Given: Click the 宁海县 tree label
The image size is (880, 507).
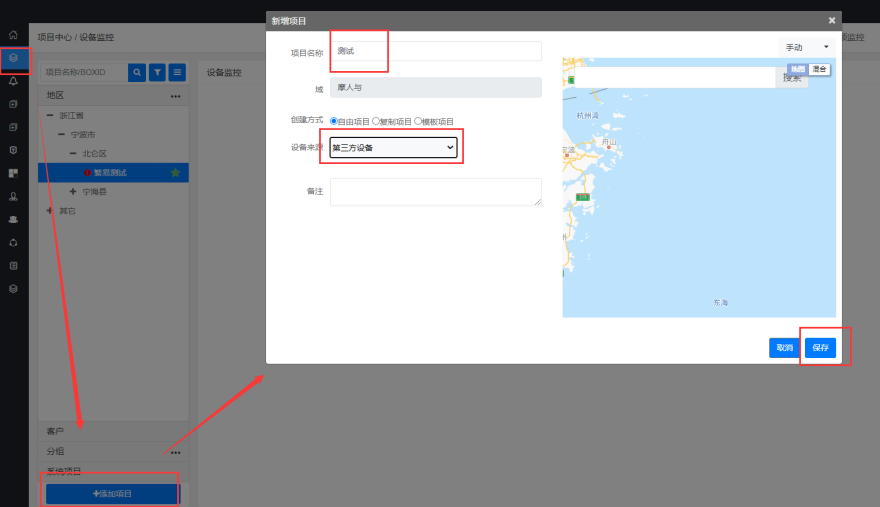Looking at the screenshot, I should click(x=94, y=191).
